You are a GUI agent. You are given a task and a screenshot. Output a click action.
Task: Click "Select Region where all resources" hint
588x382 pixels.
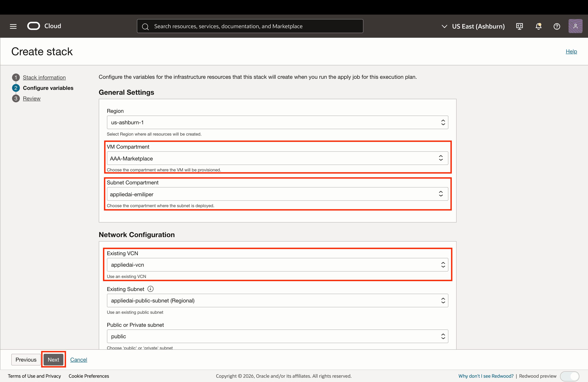point(154,134)
